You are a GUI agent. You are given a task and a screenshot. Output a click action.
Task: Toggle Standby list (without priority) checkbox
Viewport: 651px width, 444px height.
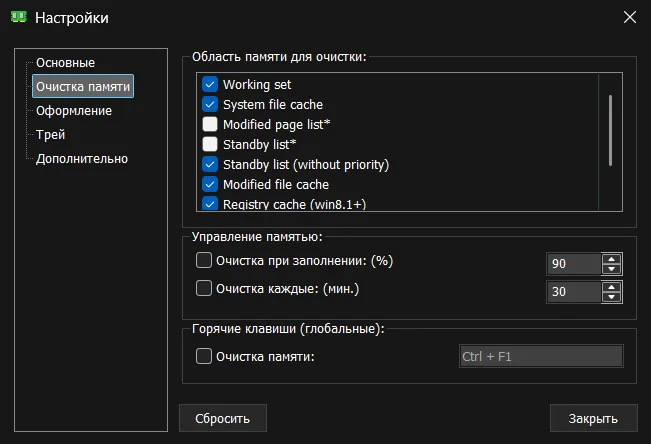(x=210, y=165)
